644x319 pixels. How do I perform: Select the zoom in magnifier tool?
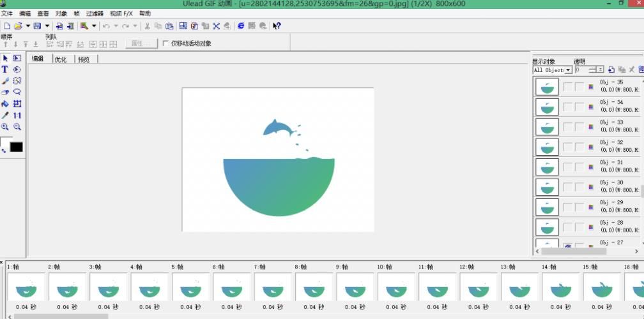click(x=5, y=127)
